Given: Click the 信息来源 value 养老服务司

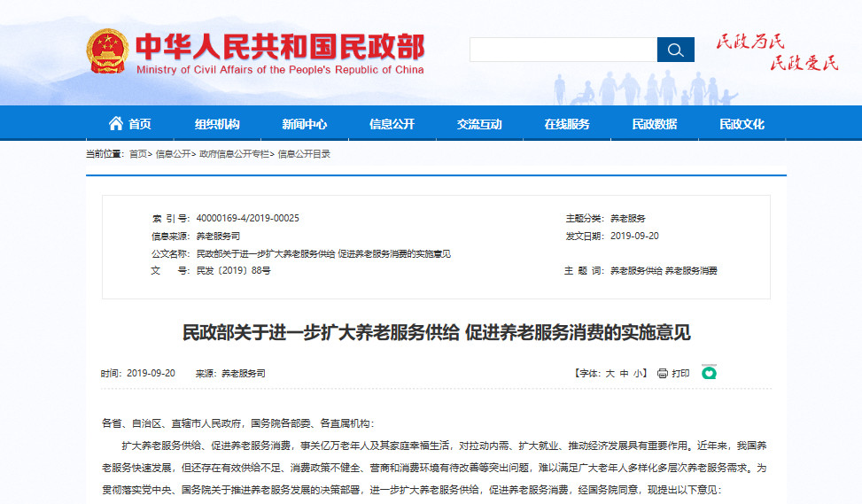Looking at the screenshot, I should 218,236.
